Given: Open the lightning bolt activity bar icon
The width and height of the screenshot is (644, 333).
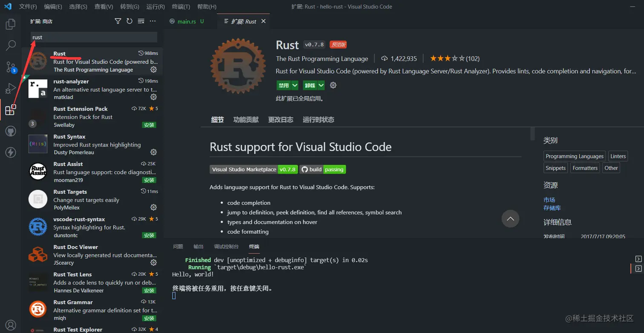Looking at the screenshot, I should pos(11,152).
